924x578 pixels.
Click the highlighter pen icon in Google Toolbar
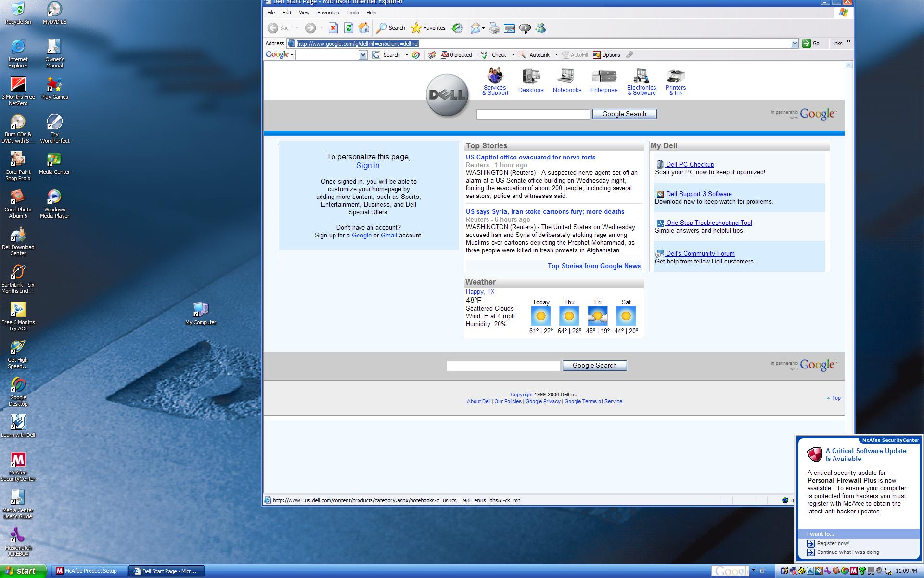(x=629, y=55)
